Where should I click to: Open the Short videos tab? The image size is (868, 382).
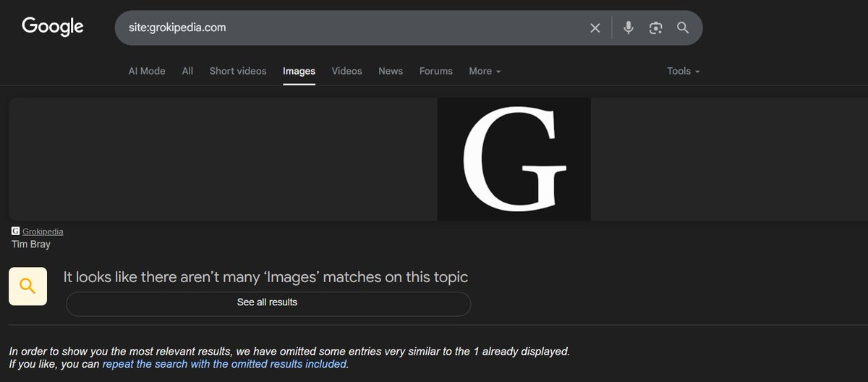click(x=238, y=71)
